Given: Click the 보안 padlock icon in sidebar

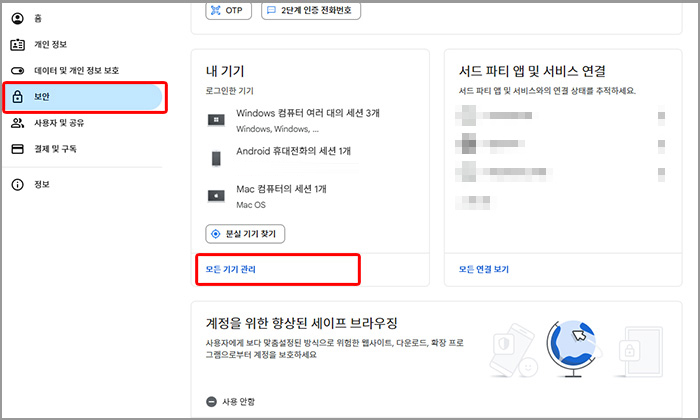Looking at the screenshot, I should [17, 96].
